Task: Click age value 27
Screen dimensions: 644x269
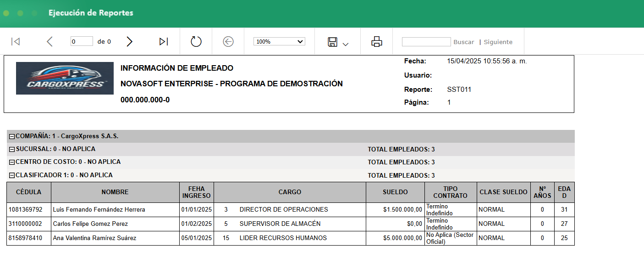Action: click(x=564, y=224)
